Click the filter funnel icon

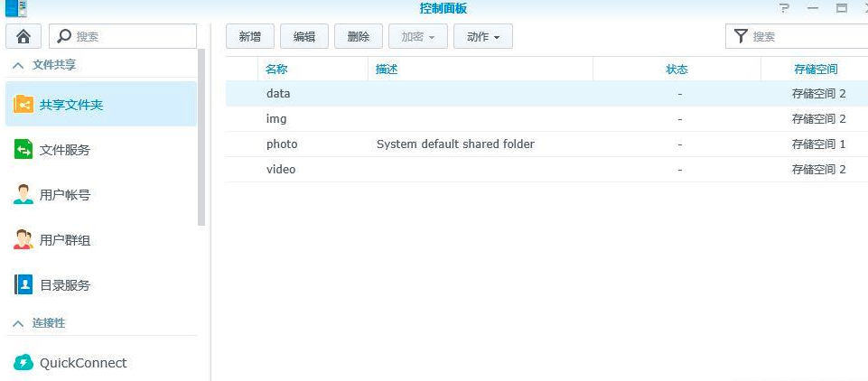pos(741,36)
